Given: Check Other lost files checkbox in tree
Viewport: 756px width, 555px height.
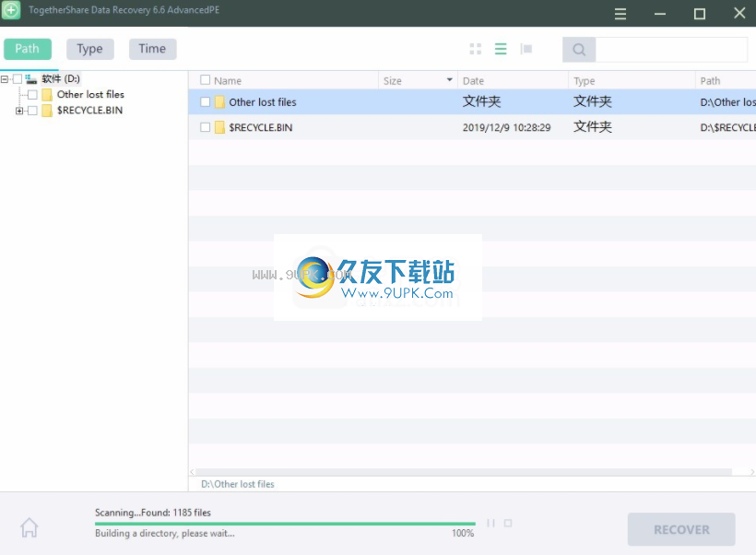Looking at the screenshot, I should coord(32,95).
